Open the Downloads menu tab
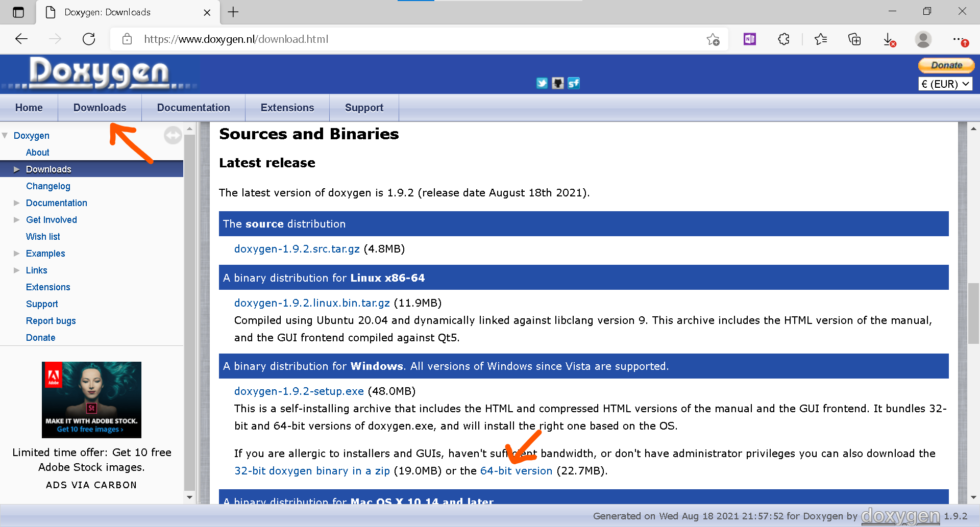Viewport: 980px width, 527px height. point(100,108)
